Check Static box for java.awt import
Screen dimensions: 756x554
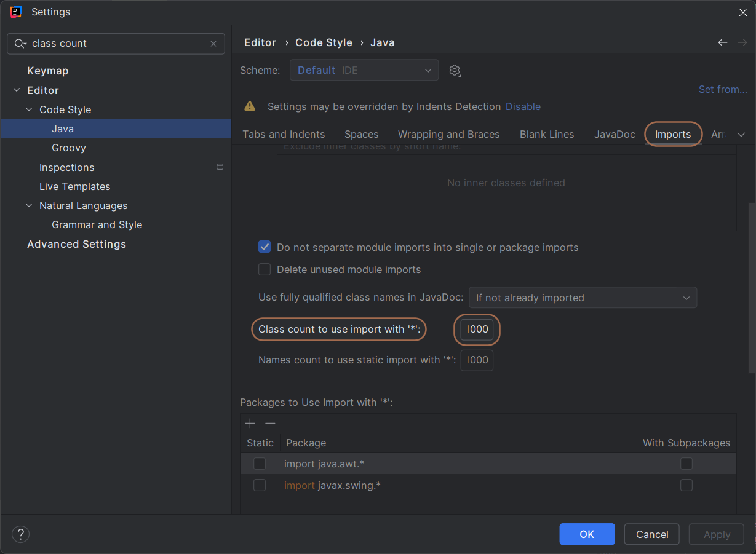click(260, 463)
